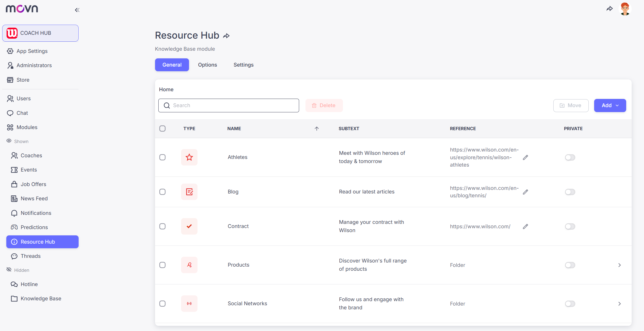Click the pencil icon for Athletes reference

coord(525,157)
